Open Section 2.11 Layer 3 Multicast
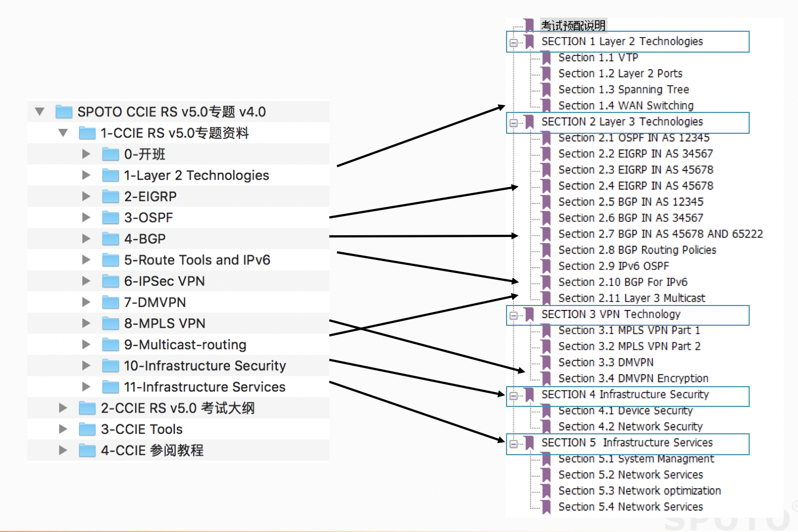 (632, 298)
